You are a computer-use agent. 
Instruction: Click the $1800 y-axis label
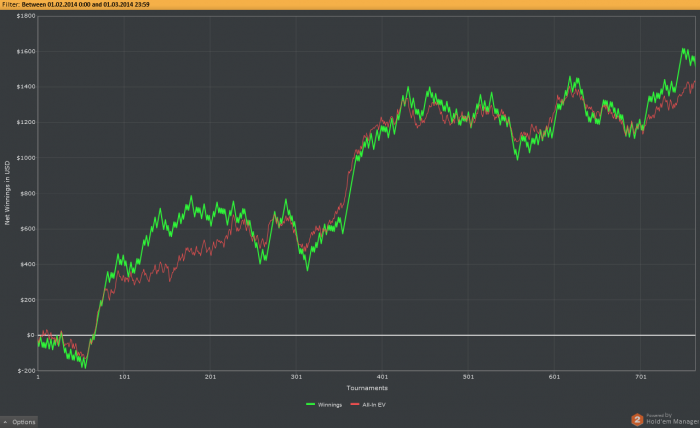(x=25, y=16)
